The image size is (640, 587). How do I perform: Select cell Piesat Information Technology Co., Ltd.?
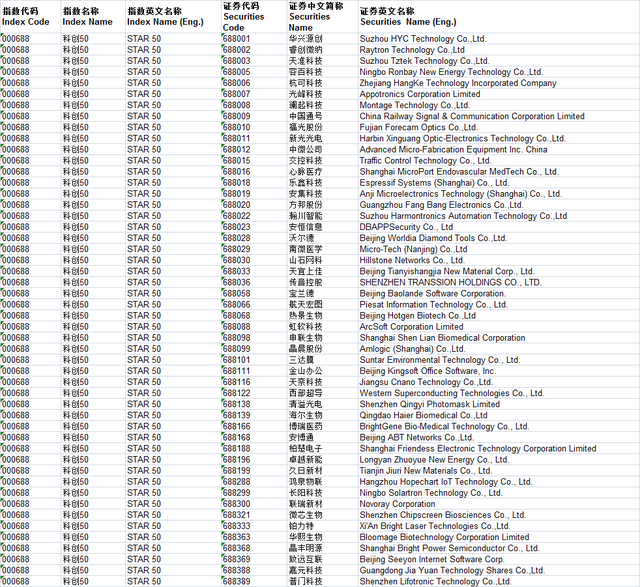[x=498, y=305]
